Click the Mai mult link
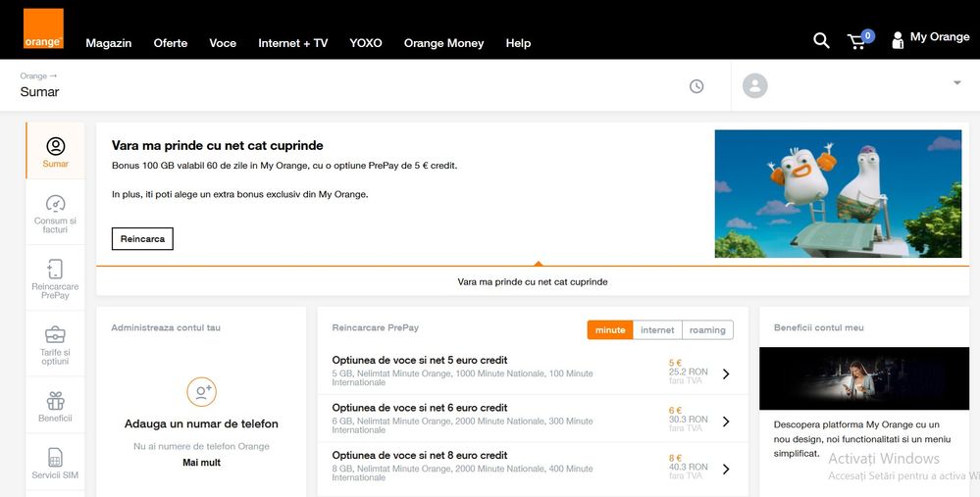Image resolution: width=980 pixels, height=497 pixels. (x=201, y=463)
